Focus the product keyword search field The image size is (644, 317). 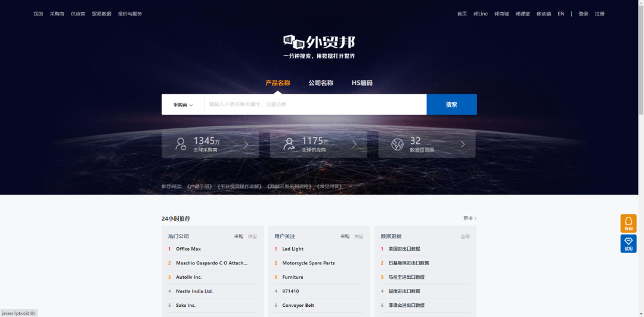315,104
